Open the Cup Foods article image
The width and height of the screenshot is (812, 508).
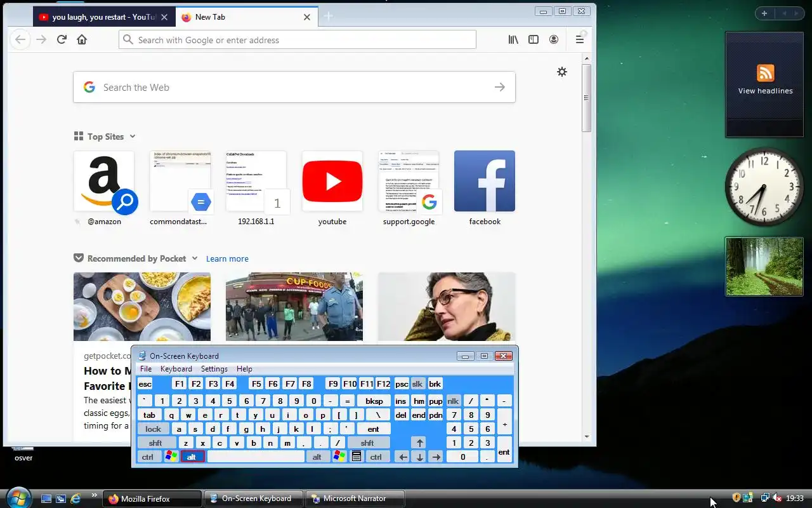(294, 307)
